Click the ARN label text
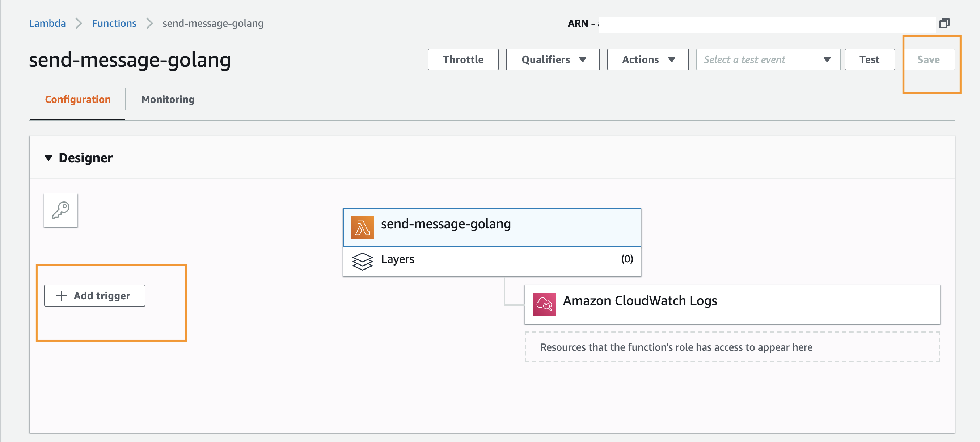Image resolution: width=980 pixels, height=442 pixels. click(578, 24)
